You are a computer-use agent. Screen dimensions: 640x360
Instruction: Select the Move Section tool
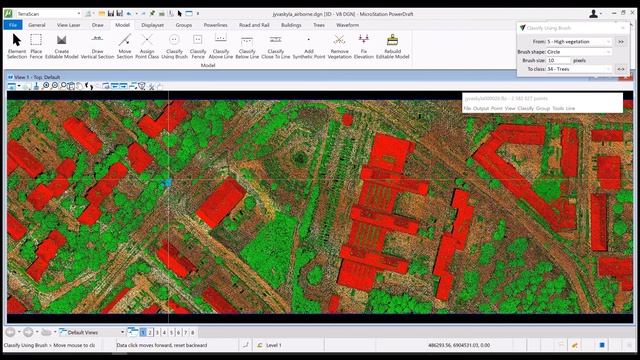tap(125, 46)
